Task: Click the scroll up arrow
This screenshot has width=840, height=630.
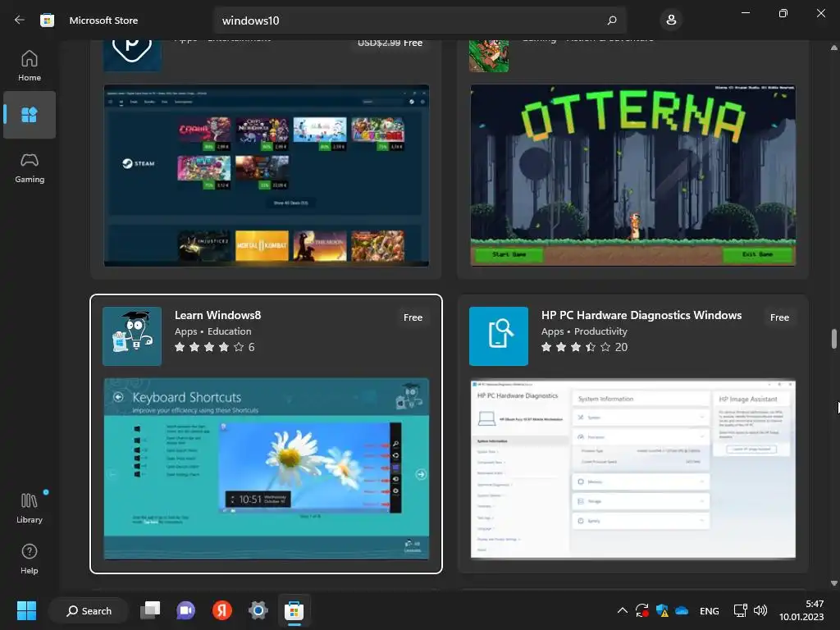Action: [x=833, y=48]
